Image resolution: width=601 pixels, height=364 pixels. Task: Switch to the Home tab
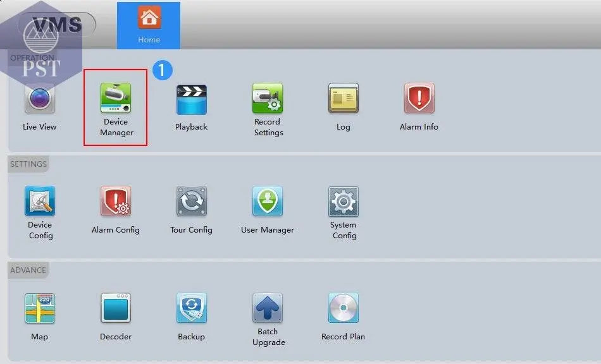point(149,25)
